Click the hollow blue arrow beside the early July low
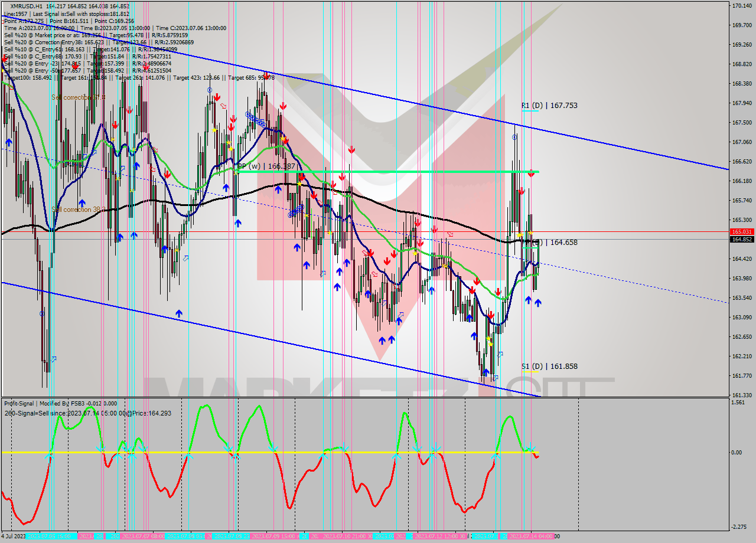Viewport: 756px width, 543px height. [x=54, y=358]
